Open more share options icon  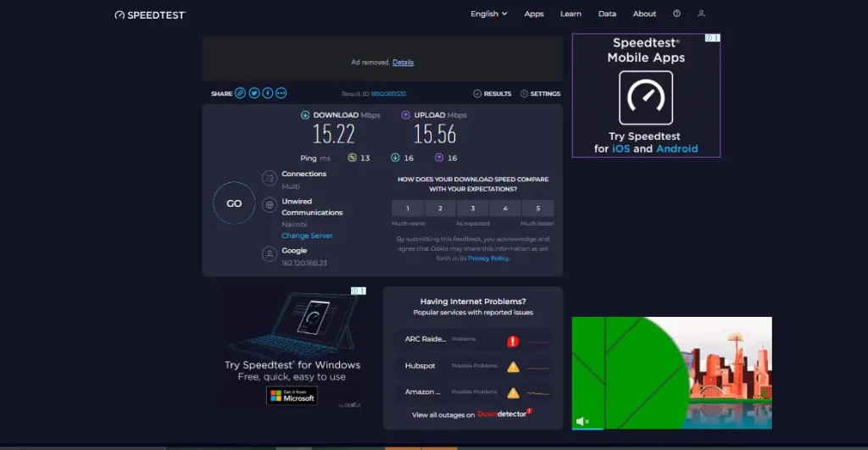tap(281, 93)
